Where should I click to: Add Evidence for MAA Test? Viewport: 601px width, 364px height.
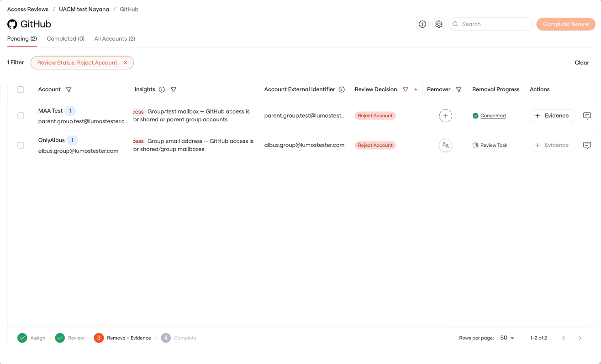pos(552,116)
